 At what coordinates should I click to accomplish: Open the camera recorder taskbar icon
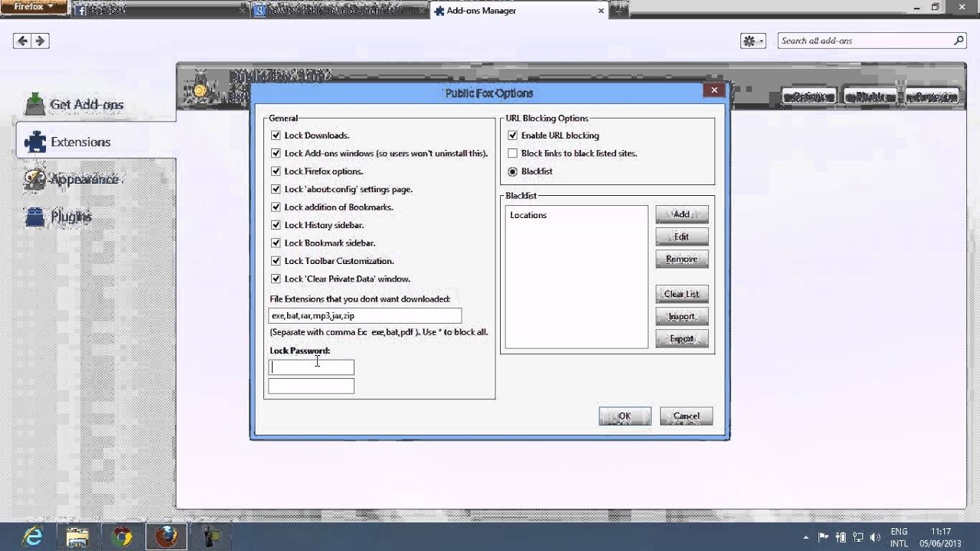tap(212, 536)
